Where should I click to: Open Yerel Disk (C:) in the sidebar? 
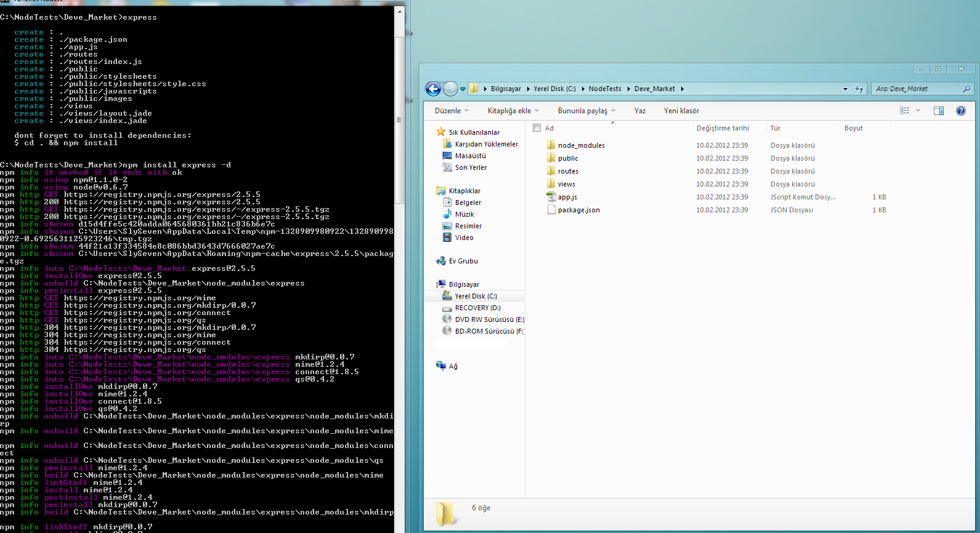pyautogui.click(x=476, y=296)
